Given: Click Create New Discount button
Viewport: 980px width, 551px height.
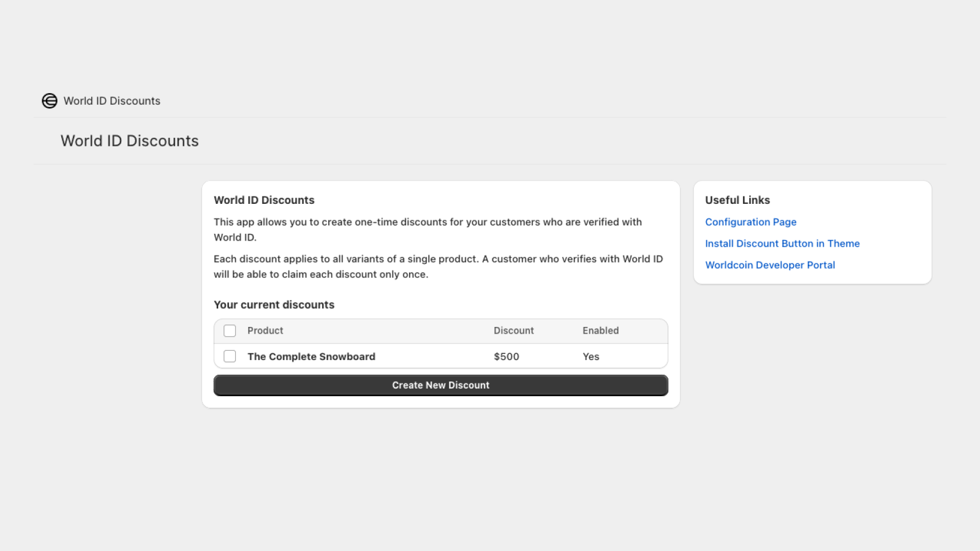Looking at the screenshot, I should click(441, 385).
